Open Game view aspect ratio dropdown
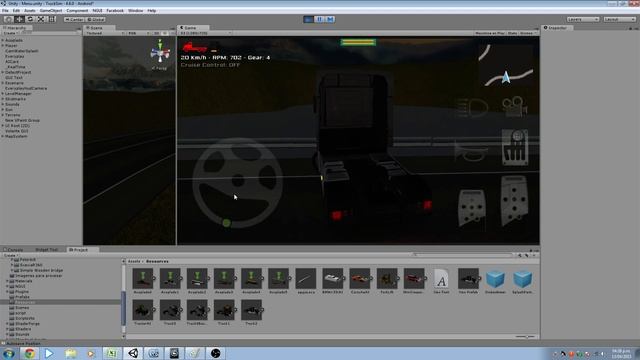 coord(205,33)
